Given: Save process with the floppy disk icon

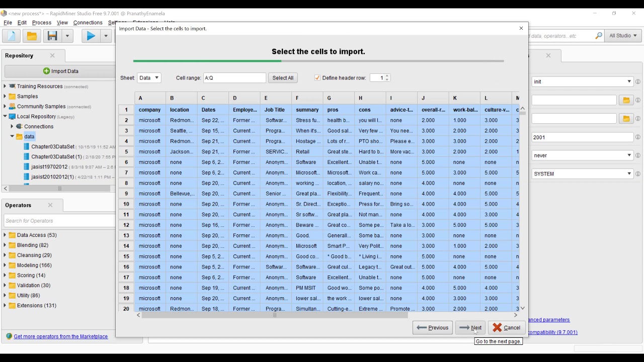Looking at the screenshot, I should 52,36.
